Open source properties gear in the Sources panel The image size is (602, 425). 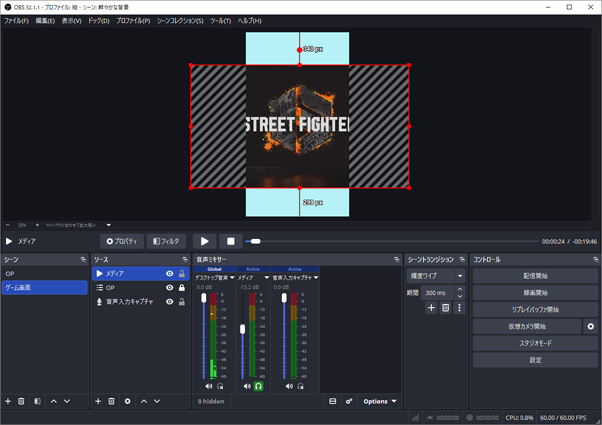coord(127,401)
